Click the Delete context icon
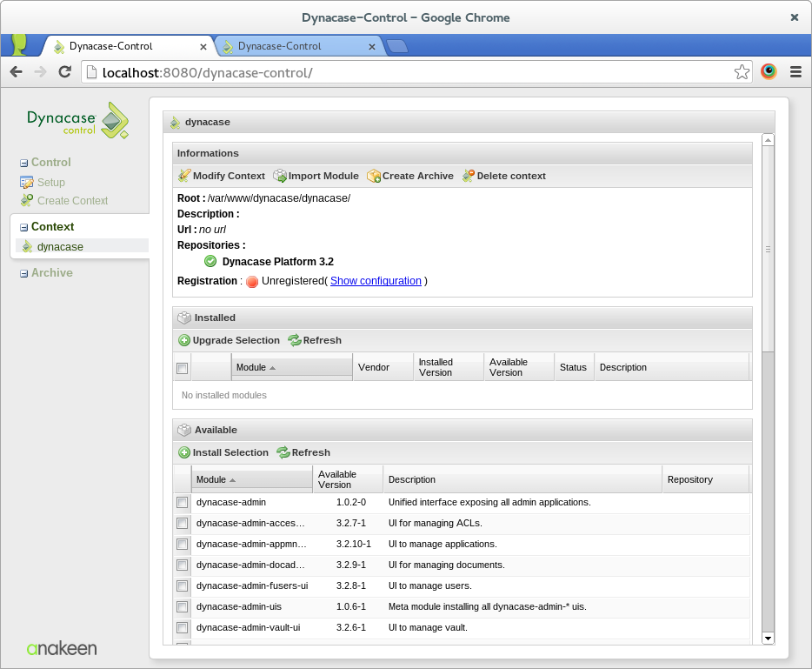Viewport: 812px width, 669px height. 468,176
